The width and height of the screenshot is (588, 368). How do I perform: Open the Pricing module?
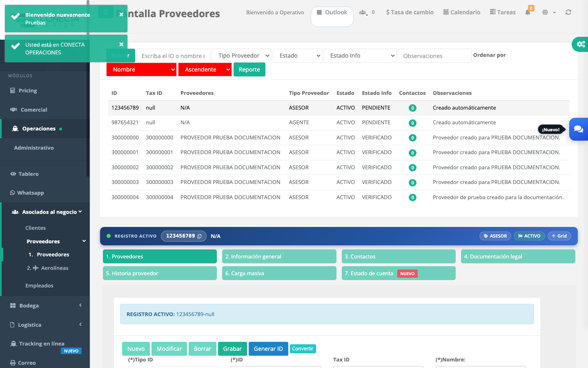[x=28, y=90]
